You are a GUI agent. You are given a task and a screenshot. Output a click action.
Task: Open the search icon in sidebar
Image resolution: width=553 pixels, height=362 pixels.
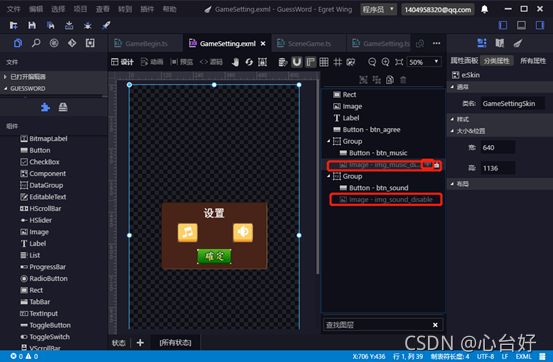36,43
